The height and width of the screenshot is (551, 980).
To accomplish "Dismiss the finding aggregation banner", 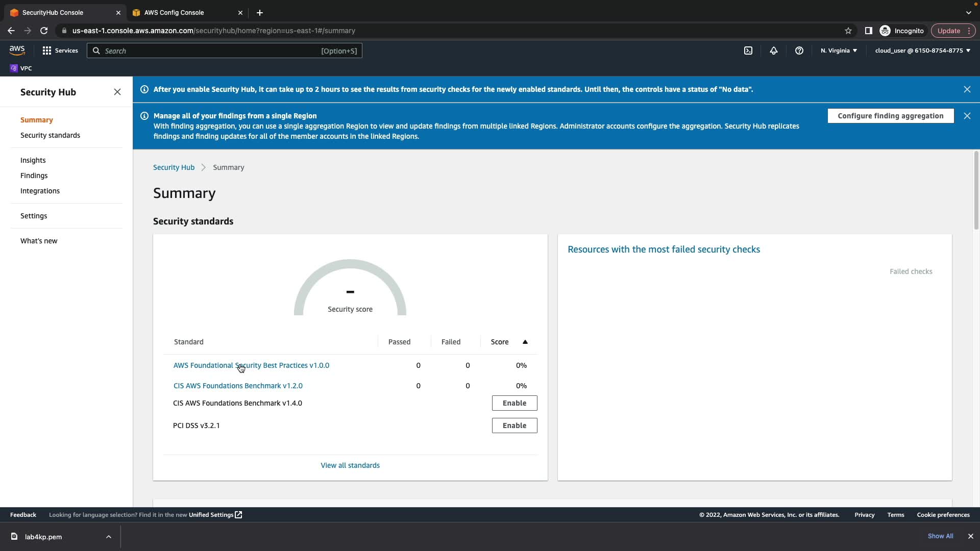I will pyautogui.click(x=967, y=116).
